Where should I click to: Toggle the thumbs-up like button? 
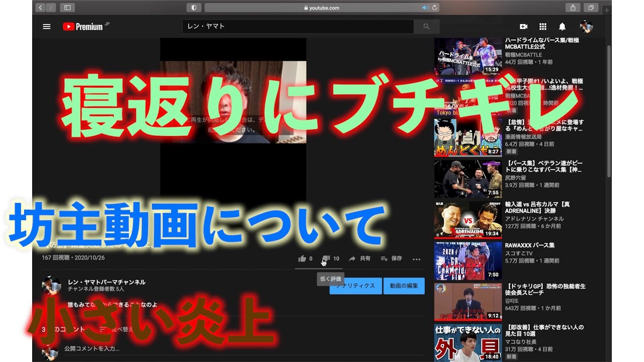(302, 258)
